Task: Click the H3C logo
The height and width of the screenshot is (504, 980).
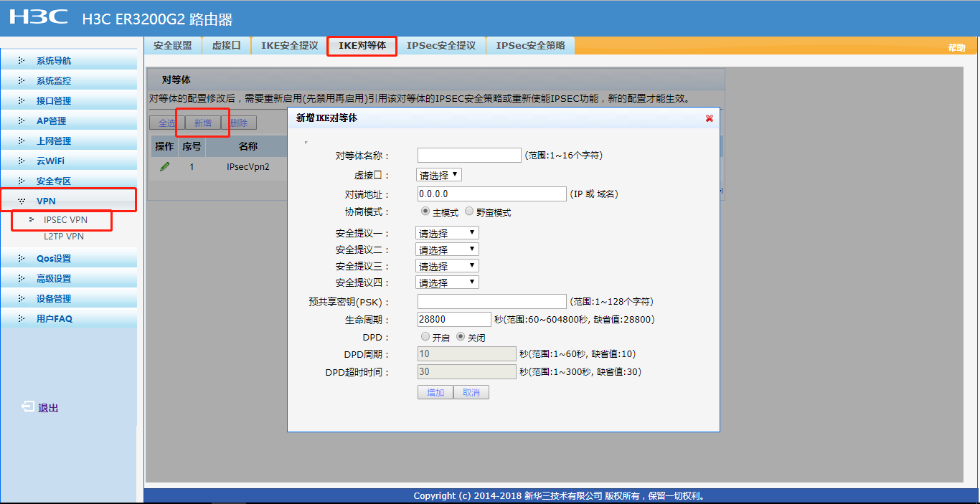Action: click(x=39, y=17)
